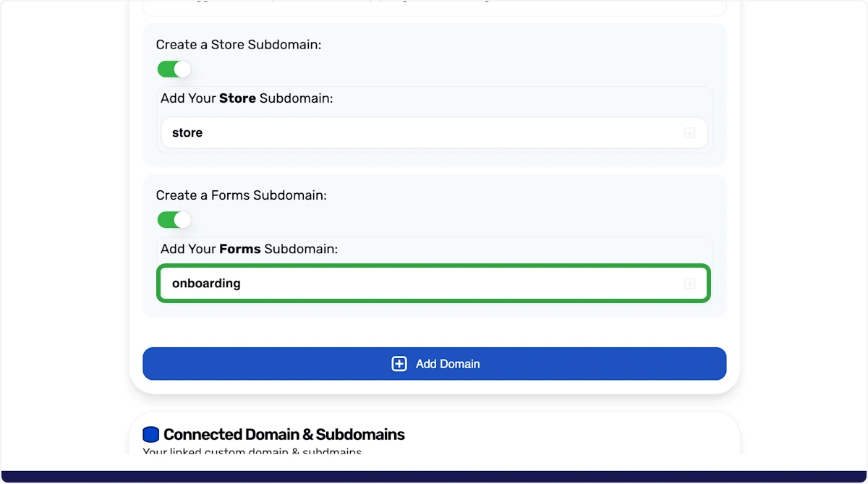This screenshot has height=484, width=868.
Task: Click the down-arrow icon in Store subdomain field
Action: click(690, 133)
